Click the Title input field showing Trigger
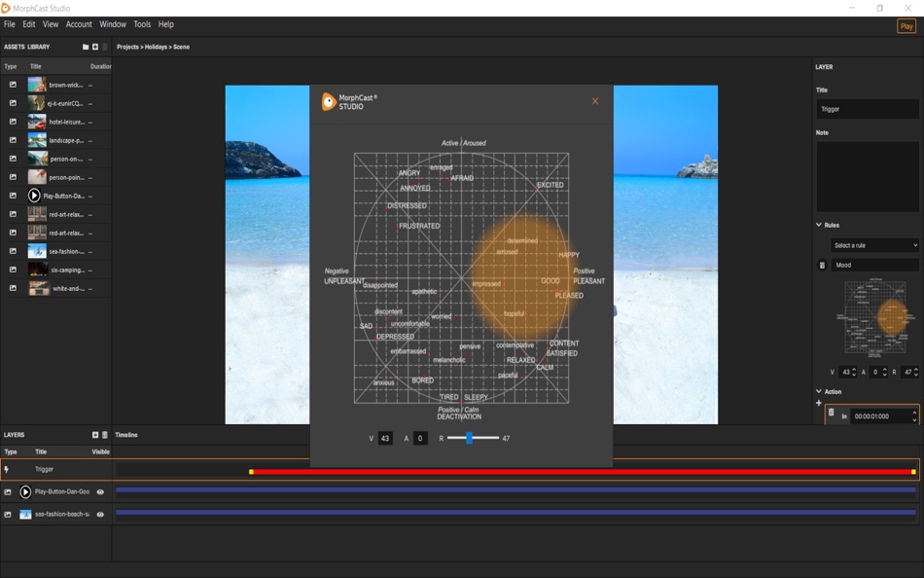 point(866,109)
